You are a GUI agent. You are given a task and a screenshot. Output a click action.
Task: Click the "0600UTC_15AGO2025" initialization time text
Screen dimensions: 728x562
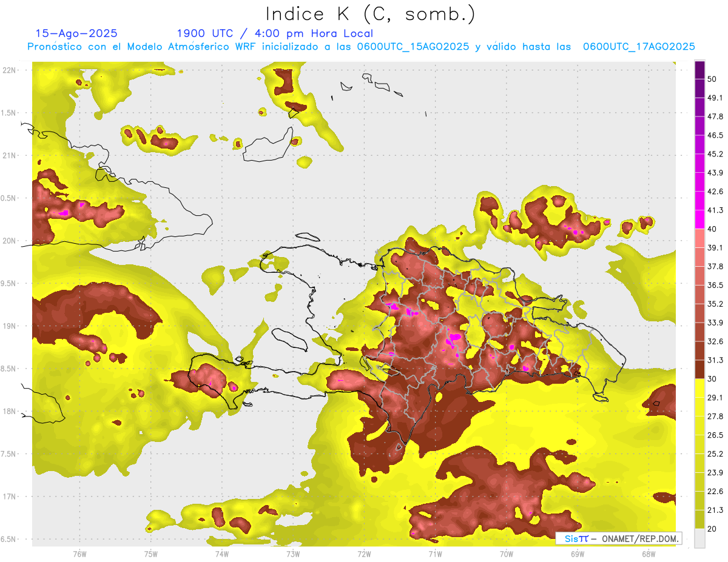414,47
